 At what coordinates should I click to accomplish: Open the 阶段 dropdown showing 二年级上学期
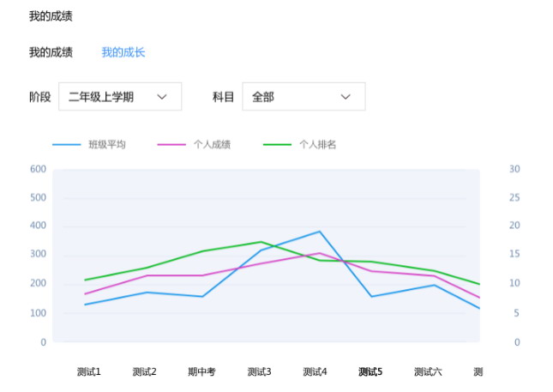pyautogui.click(x=119, y=97)
